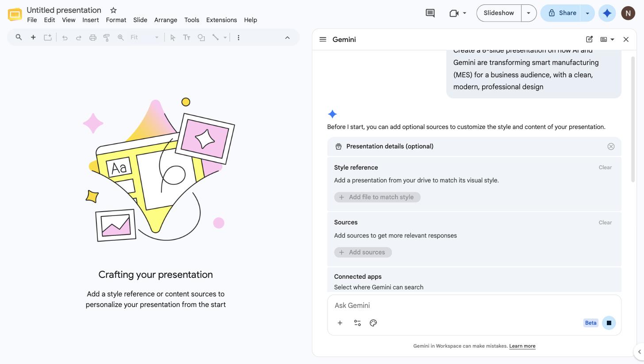The image size is (644, 364).
Task: Clear the Sources section
Action: 605,223
